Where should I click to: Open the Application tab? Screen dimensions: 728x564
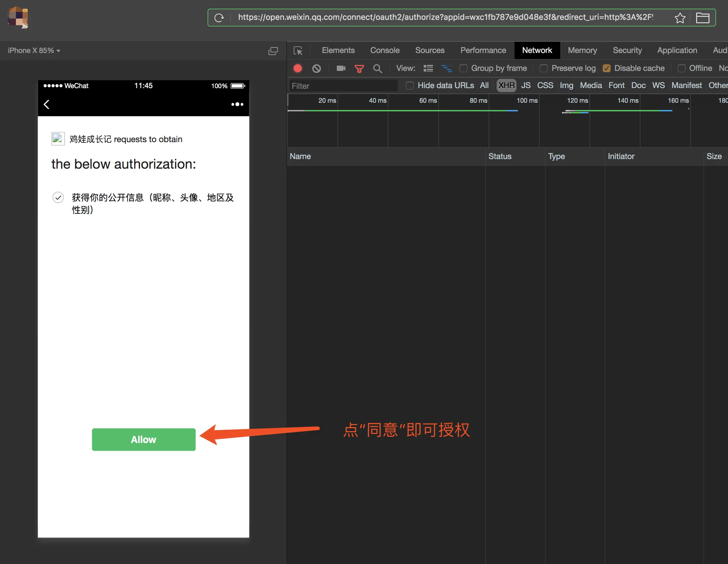(677, 50)
